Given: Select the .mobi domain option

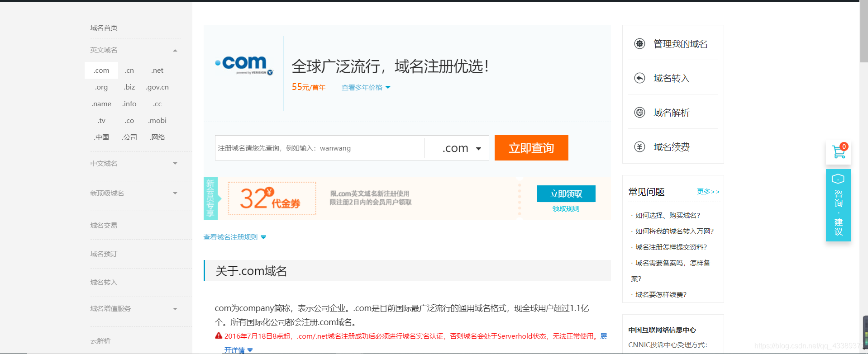Looking at the screenshot, I should point(157,121).
